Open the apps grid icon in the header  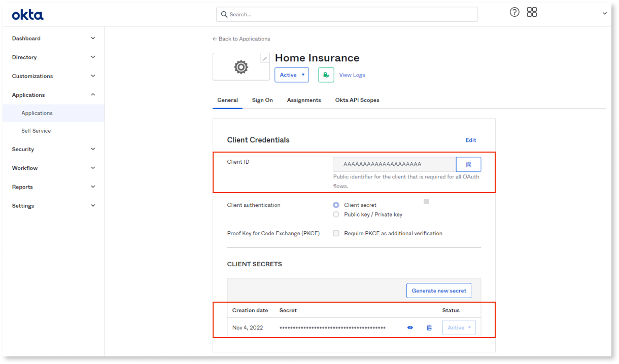[532, 12]
